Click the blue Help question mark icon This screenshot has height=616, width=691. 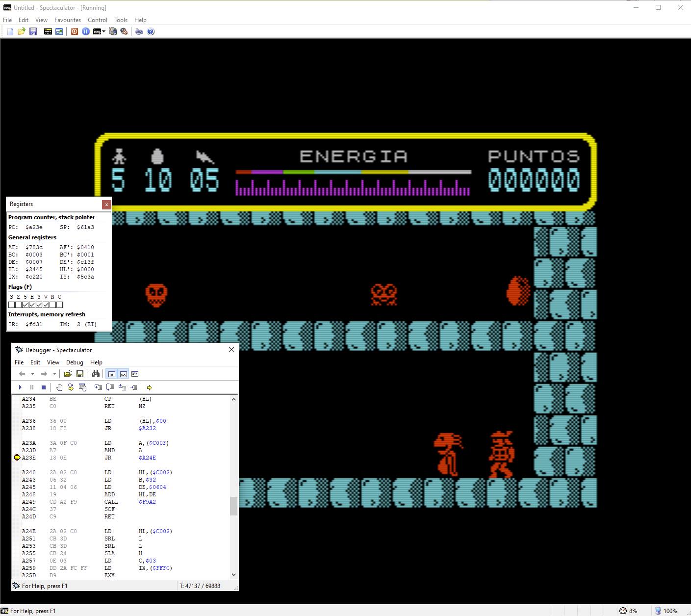[x=151, y=31]
